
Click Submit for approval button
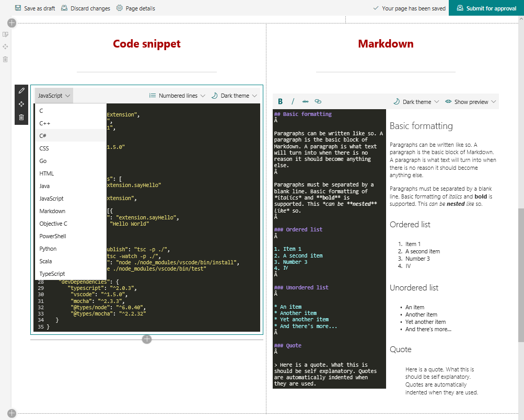486,8
